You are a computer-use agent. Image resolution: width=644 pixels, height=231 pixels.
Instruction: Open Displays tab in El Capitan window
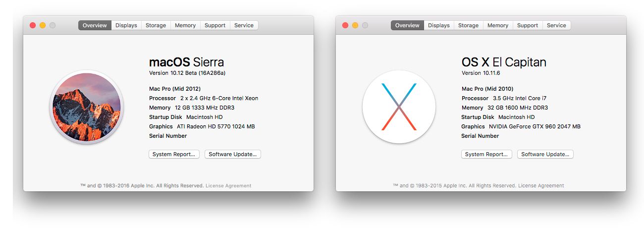(x=439, y=25)
